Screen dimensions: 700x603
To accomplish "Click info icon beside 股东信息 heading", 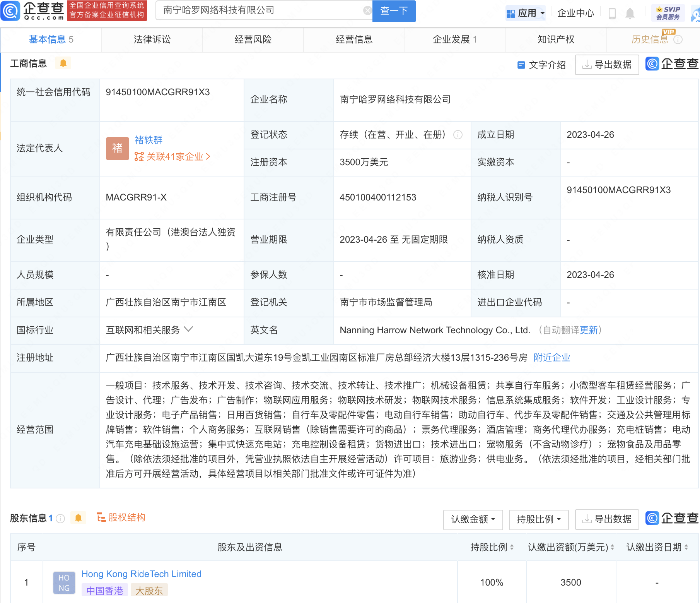I will coord(60,518).
